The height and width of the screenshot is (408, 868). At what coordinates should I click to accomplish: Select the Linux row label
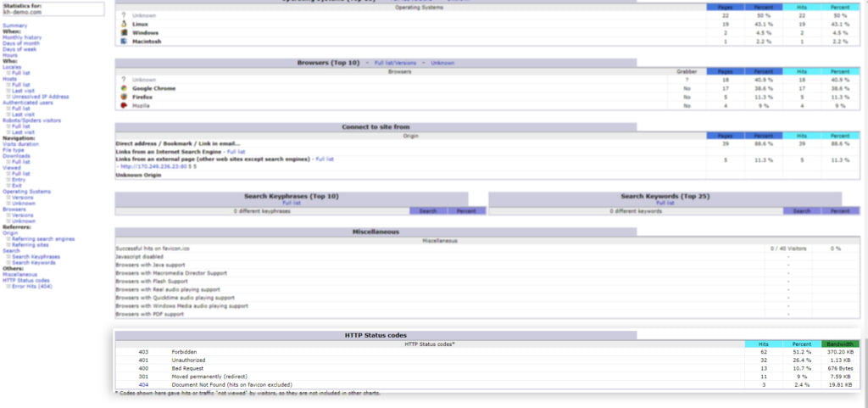140,25
